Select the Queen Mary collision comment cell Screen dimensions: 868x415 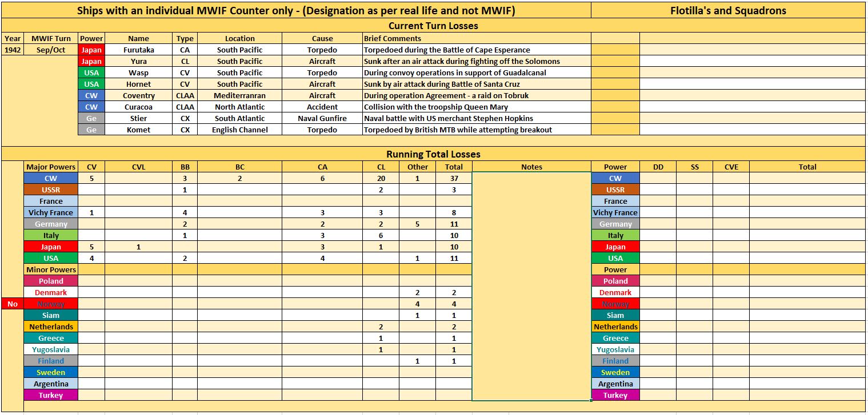(x=477, y=107)
